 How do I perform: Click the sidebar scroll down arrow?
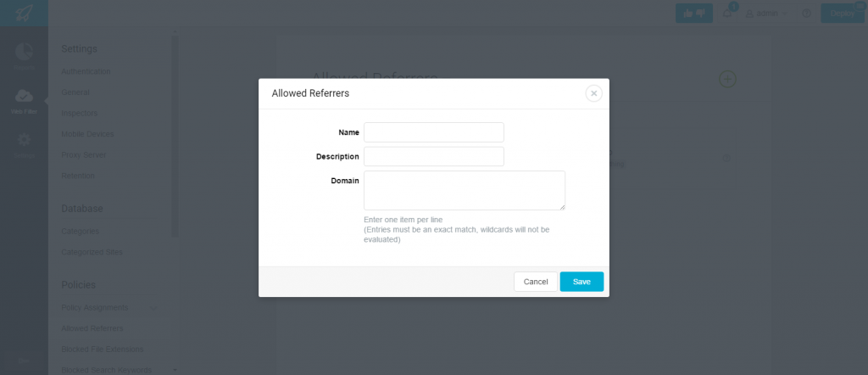pyautogui.click(x=175, y=369)
